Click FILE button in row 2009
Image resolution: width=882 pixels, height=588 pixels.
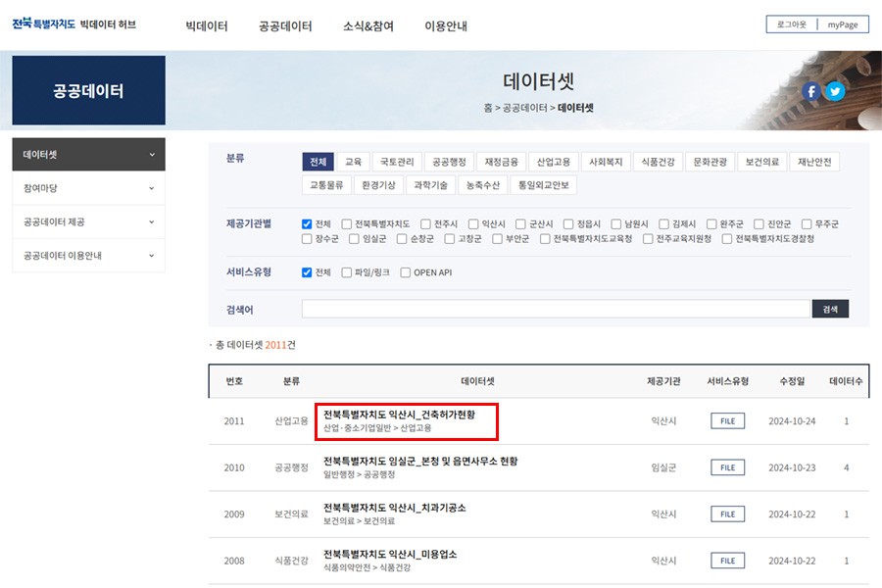point(728,514)
